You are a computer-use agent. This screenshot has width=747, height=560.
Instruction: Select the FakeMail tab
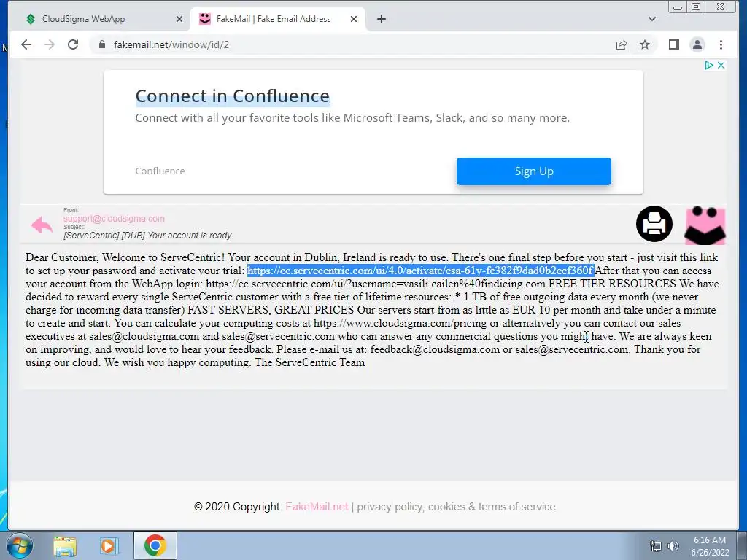[x=279, y=19]
